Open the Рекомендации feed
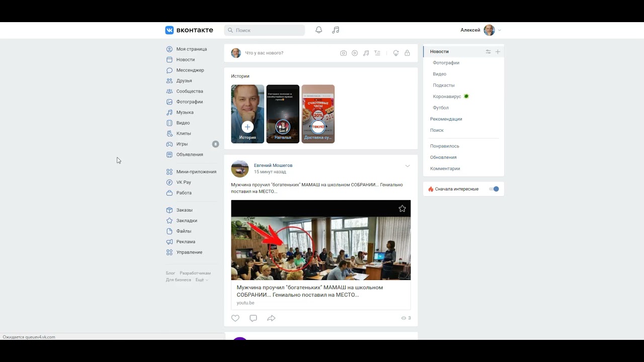 tap(446, 119)
